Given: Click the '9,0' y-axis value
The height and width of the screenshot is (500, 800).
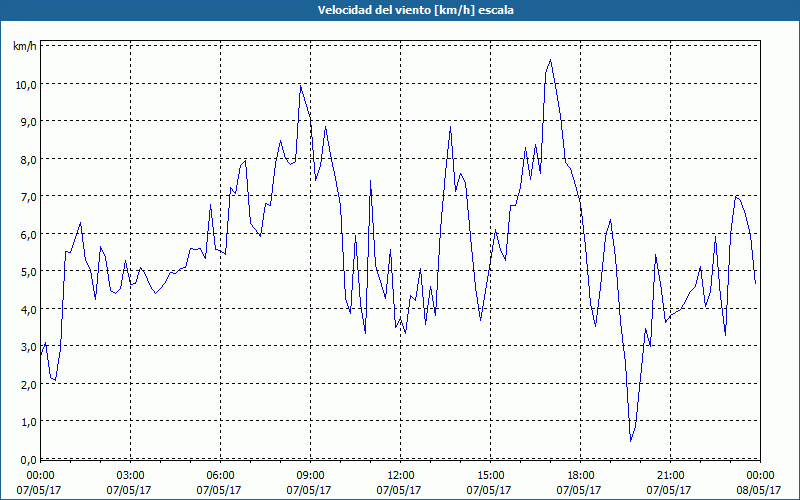Looking at the screenshot, I should point(29,122).
